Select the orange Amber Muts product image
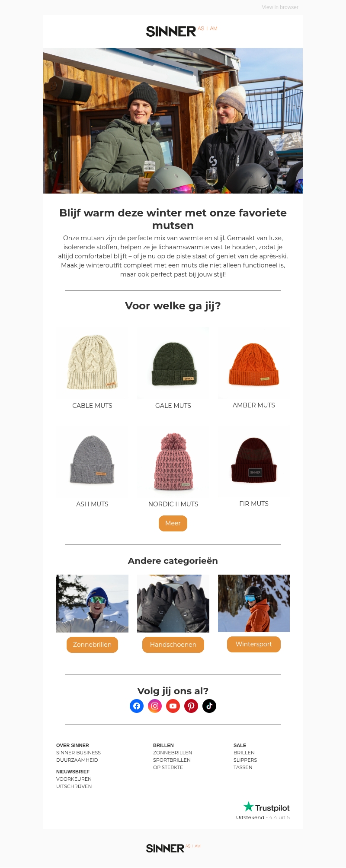 pyautogui.click(x=254, y=362)
